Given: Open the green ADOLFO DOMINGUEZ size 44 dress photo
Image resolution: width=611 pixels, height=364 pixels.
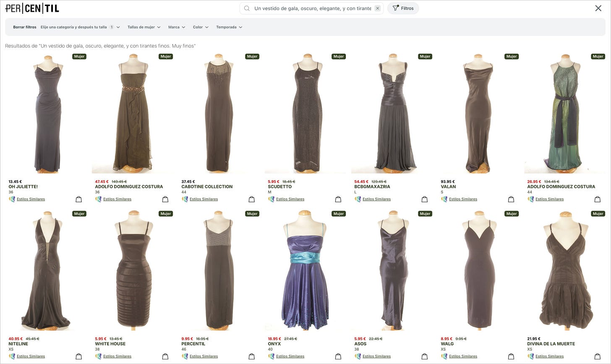Looking at the screenshot, I should (566, 113).
